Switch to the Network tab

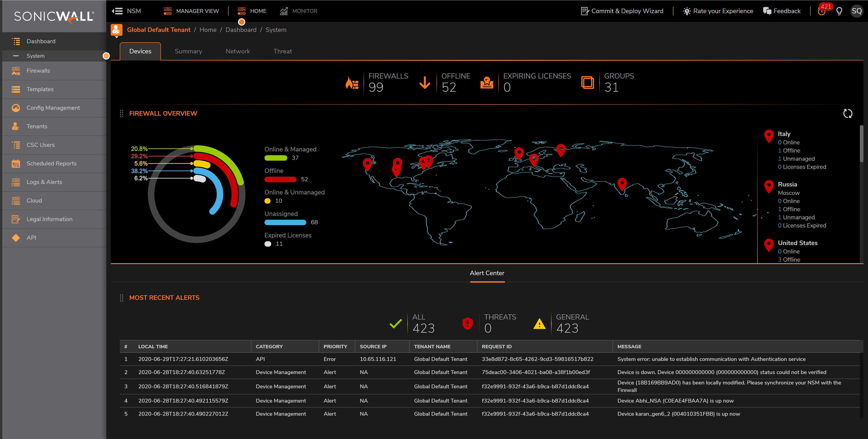(238, 51)
